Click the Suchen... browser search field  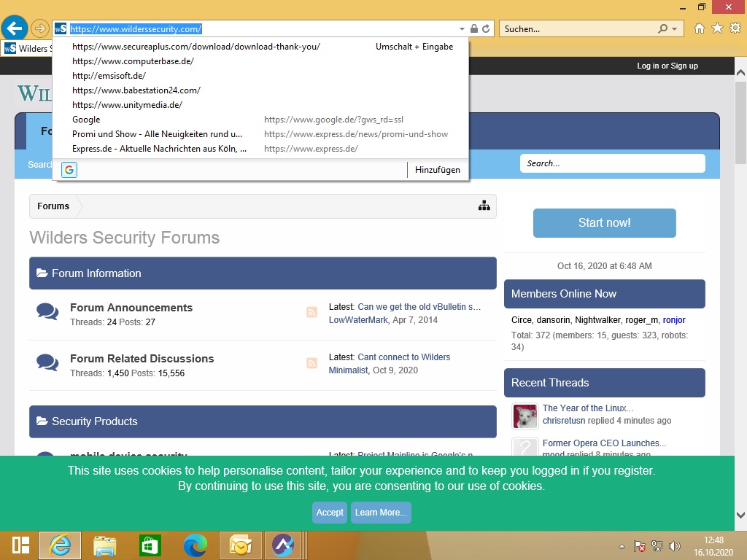[578, 28]
